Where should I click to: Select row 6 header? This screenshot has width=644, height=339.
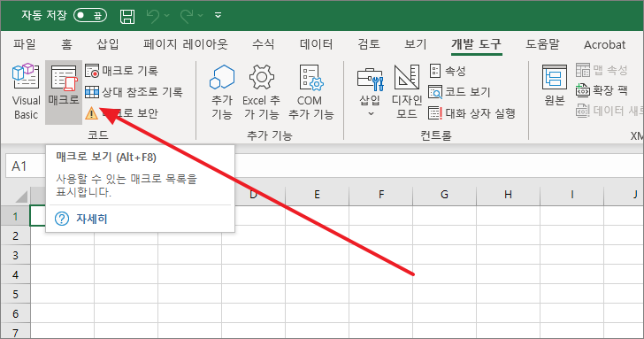tap(16, 313)
